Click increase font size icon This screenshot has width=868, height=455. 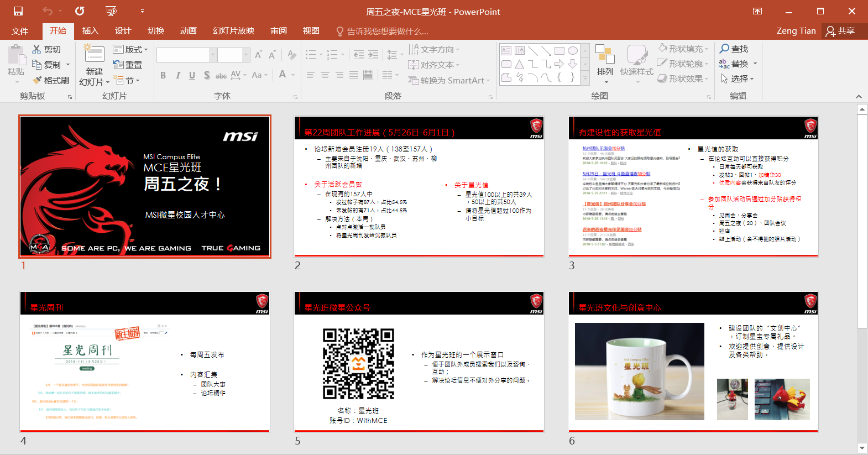(258, 55)
